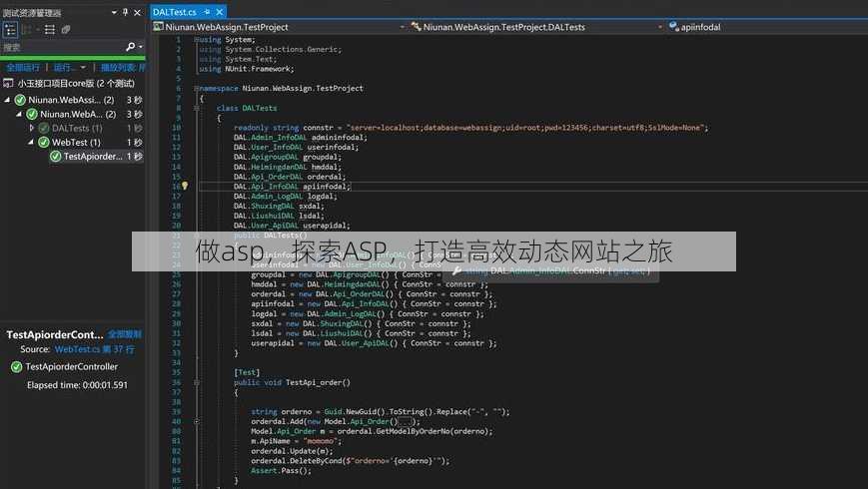Pin the DALTest.cs tab
Screen dimensions: 868x489
click(207, 12)
